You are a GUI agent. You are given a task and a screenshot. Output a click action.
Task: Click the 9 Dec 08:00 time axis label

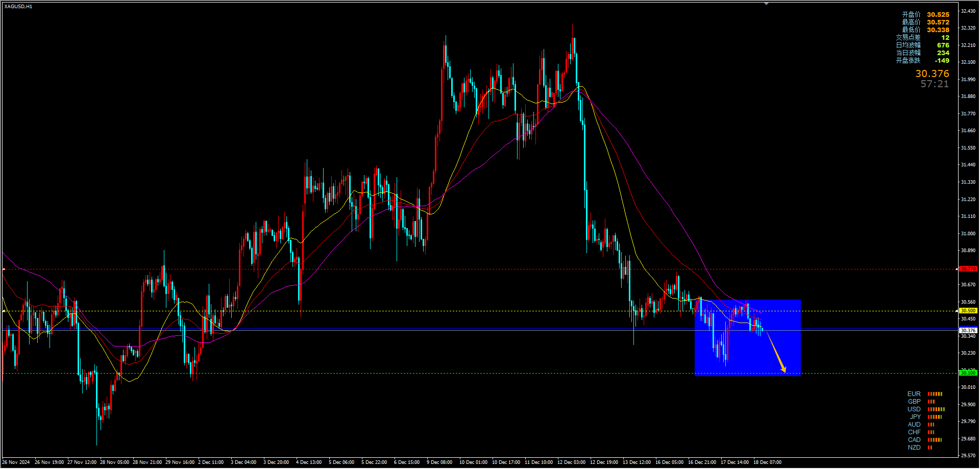tap(439, 462)
